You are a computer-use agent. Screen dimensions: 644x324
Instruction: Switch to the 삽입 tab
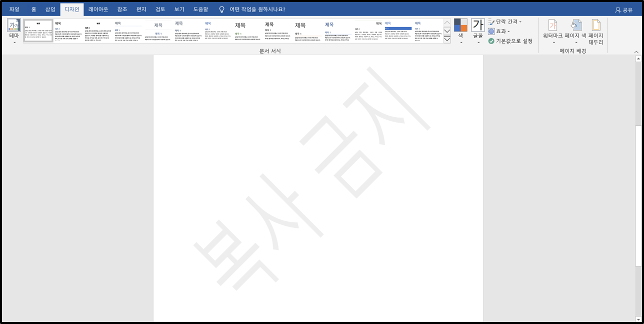[x=50, y=9]
